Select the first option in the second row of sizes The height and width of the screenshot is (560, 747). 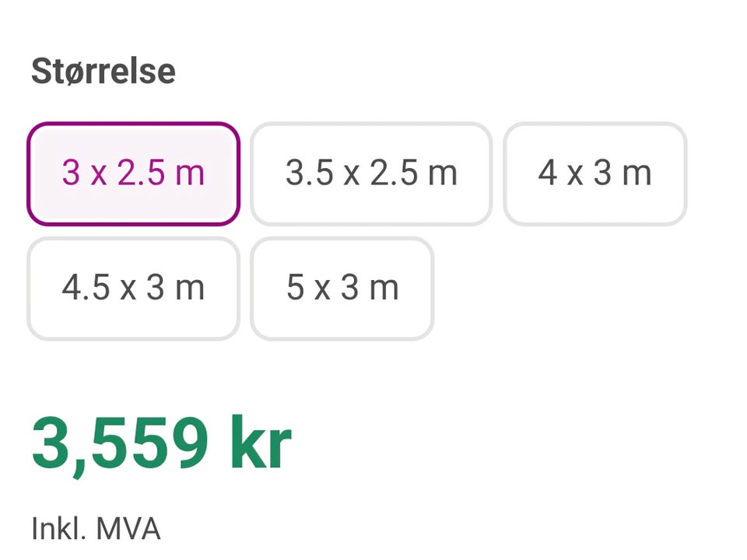tap(133, 289)
